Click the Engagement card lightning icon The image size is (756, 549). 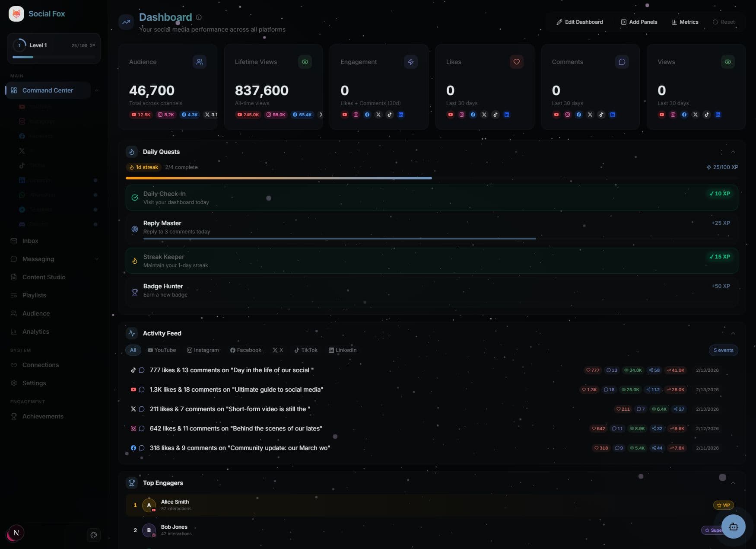click(411, 62)
